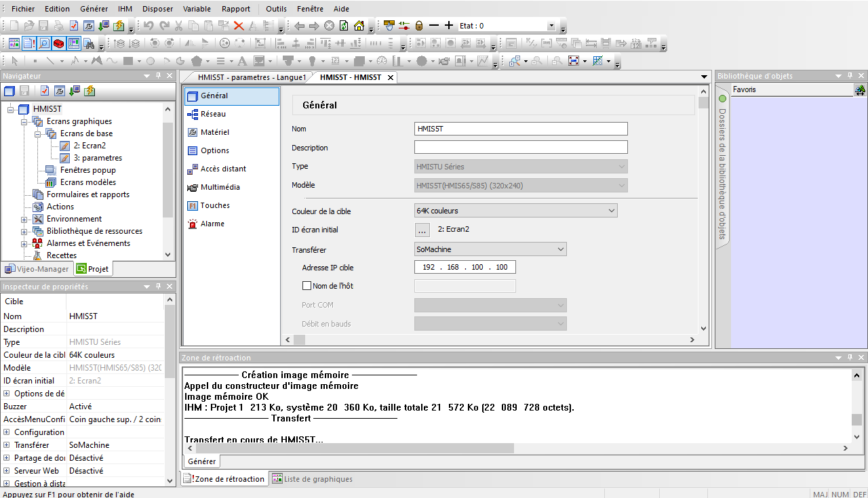Click the download-to-target icon in main toolbar
868x498 pixels.
103,26
